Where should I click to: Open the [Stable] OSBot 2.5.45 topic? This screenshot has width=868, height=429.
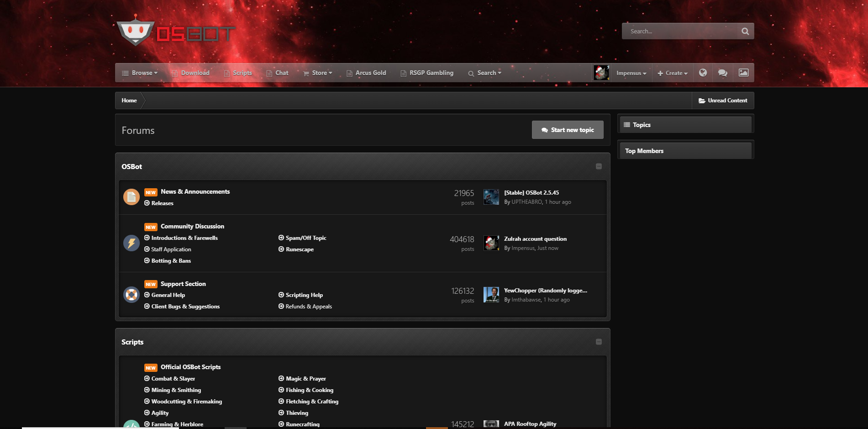[531, 193]
